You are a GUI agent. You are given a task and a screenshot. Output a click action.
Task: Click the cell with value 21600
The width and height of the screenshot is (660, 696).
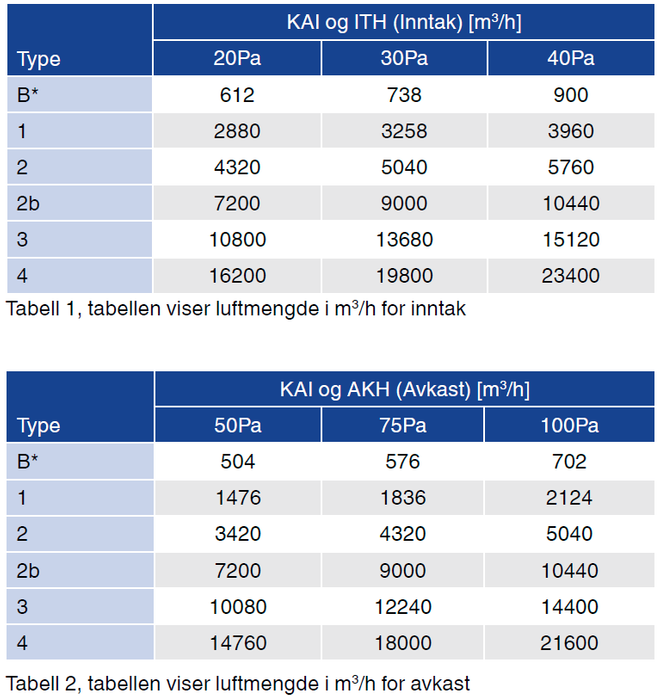[570, 643]
